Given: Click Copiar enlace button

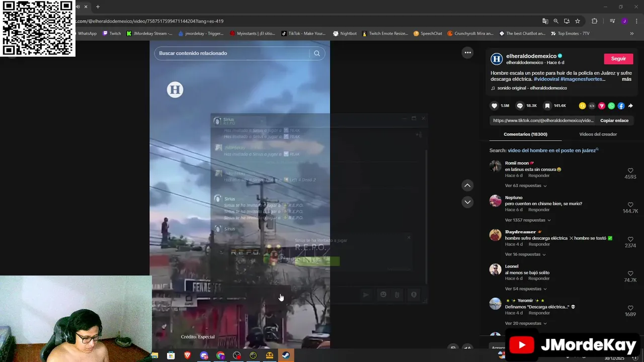Looking at the screenshot, I should (x=614, y=121).
